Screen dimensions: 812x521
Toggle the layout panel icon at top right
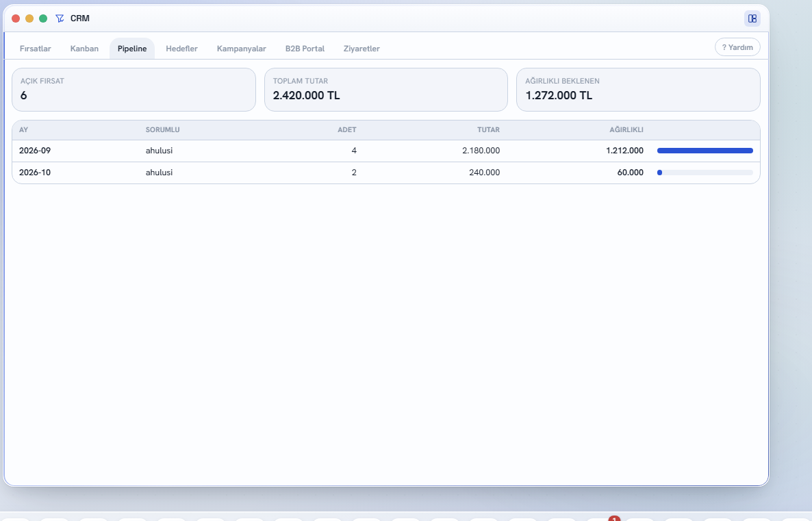pos(752,18)
